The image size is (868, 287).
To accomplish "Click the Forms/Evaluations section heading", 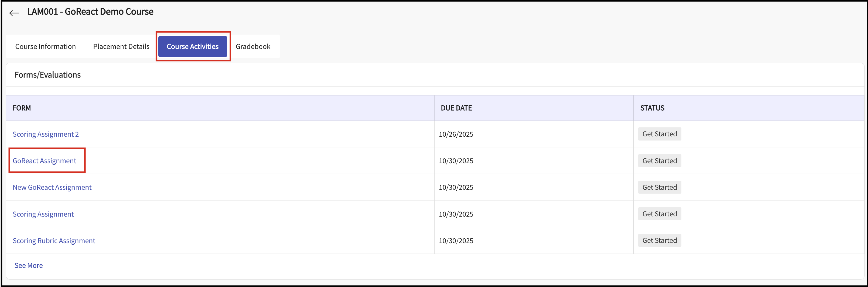I will [x=47, y=75].
